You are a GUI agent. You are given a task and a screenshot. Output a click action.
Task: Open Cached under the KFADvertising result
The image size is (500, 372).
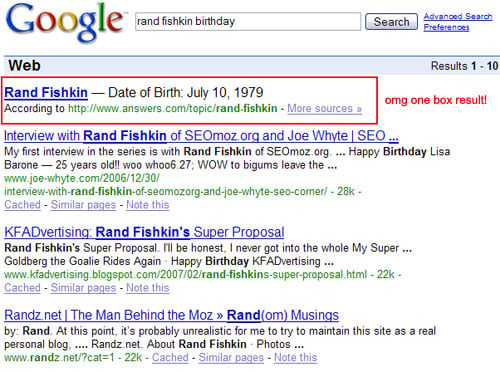coord(22,288)
